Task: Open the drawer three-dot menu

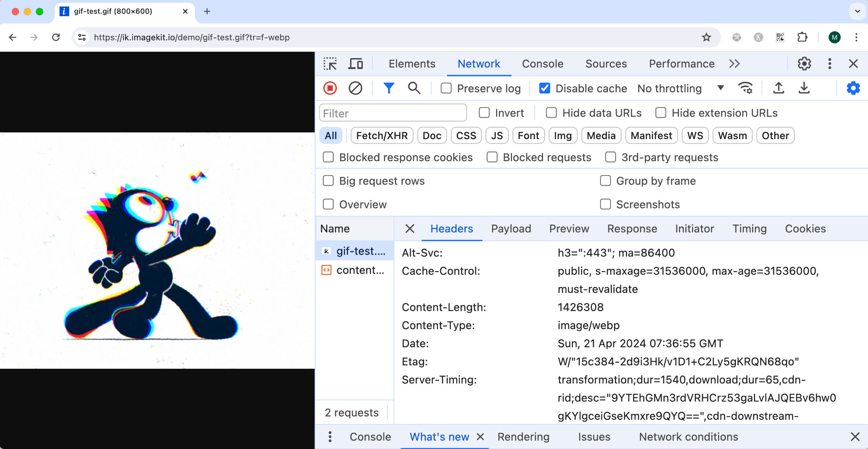Action: (330, 437)
